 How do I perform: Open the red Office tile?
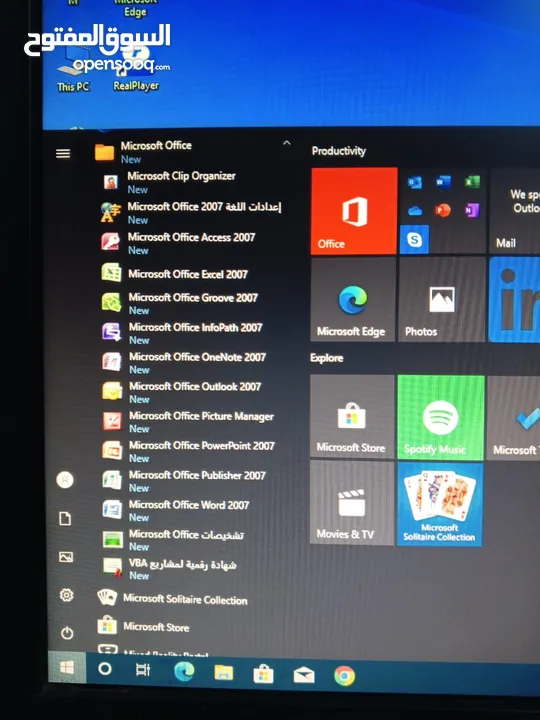pyautogui.click(x=354, y=211)
